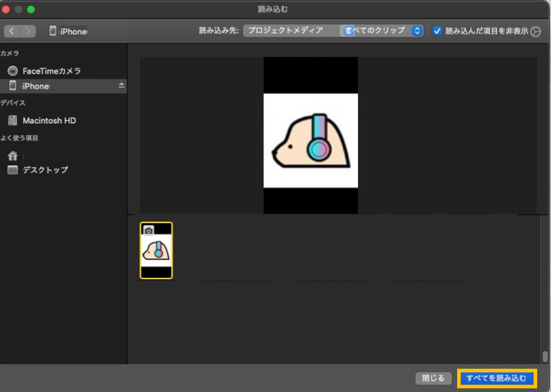
Task: Select iPhone in the camera list
Action: pyautogui.click(x=63, y=86)
